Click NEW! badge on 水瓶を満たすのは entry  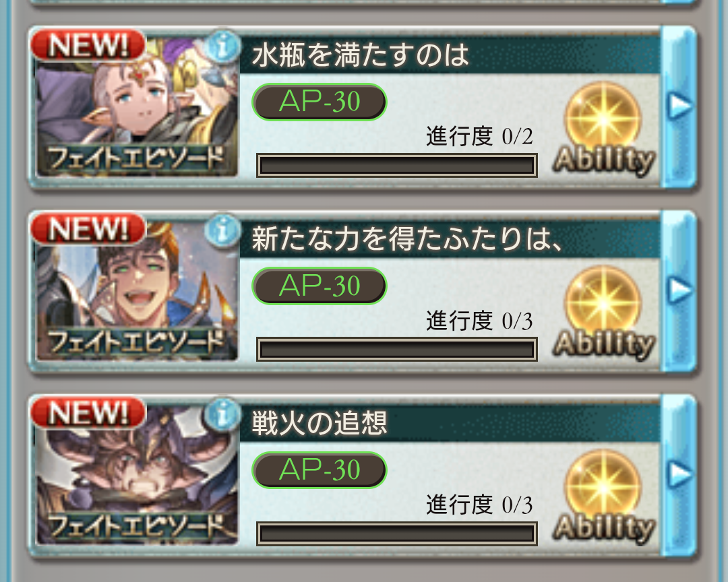point(88,45)
